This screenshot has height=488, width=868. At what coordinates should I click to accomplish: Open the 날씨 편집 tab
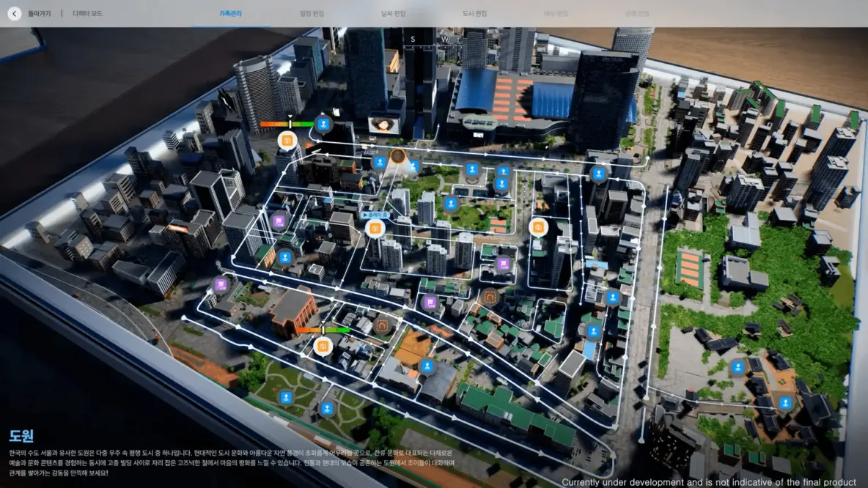[393, 13]
